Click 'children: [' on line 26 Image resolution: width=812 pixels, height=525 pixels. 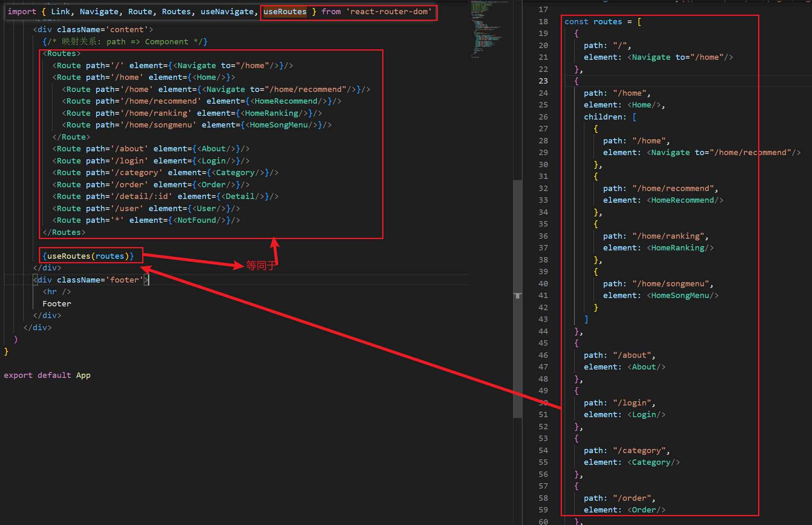[610, 117]
